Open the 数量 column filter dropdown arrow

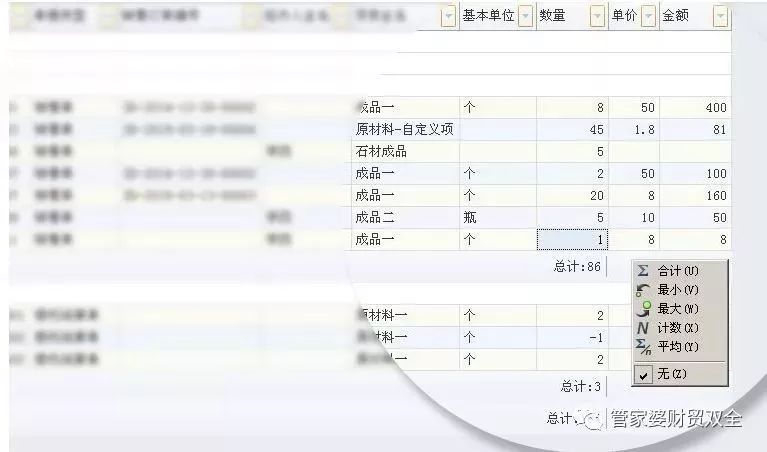[x=597, y=17]
